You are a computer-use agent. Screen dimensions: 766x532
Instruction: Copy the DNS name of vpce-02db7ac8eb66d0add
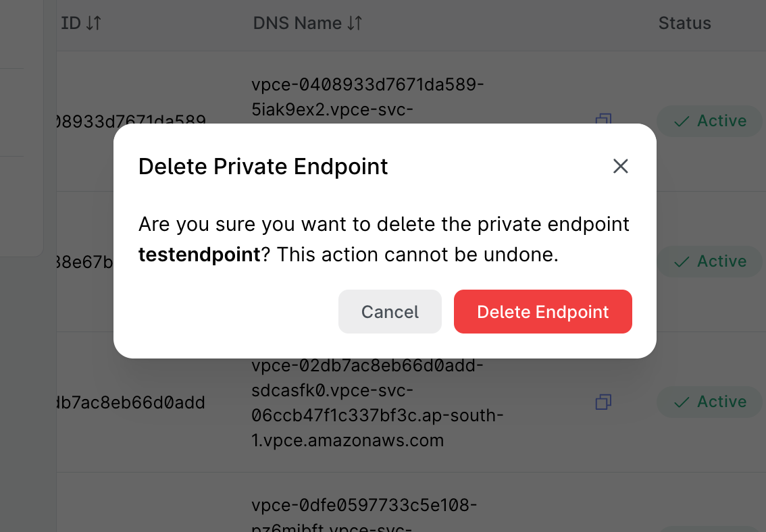point(603,402)
